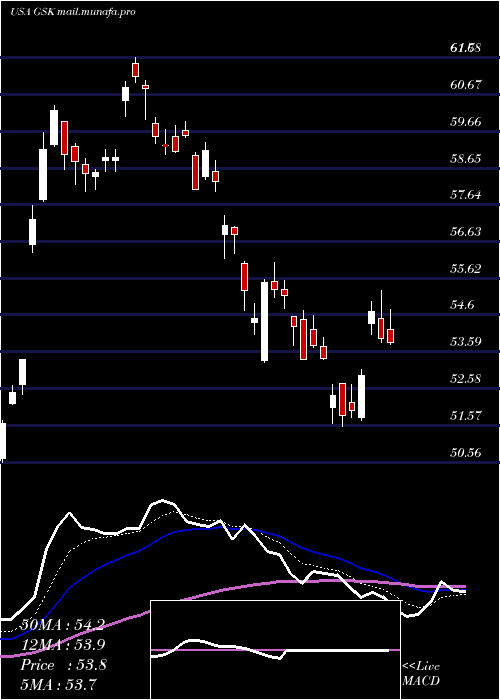Select the 55.62 price axis label
The width and height of the screenshot is (500, 700).
(467, 269)
